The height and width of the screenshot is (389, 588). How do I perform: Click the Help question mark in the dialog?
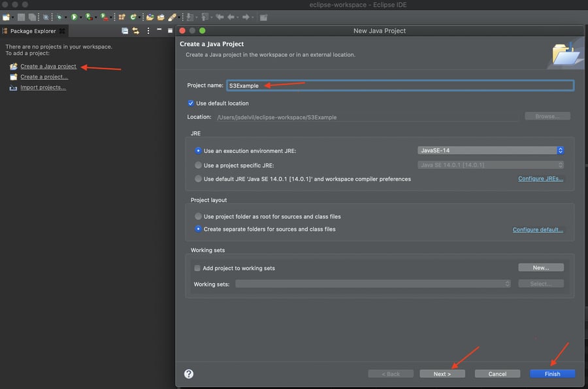[x=189, y=373]
